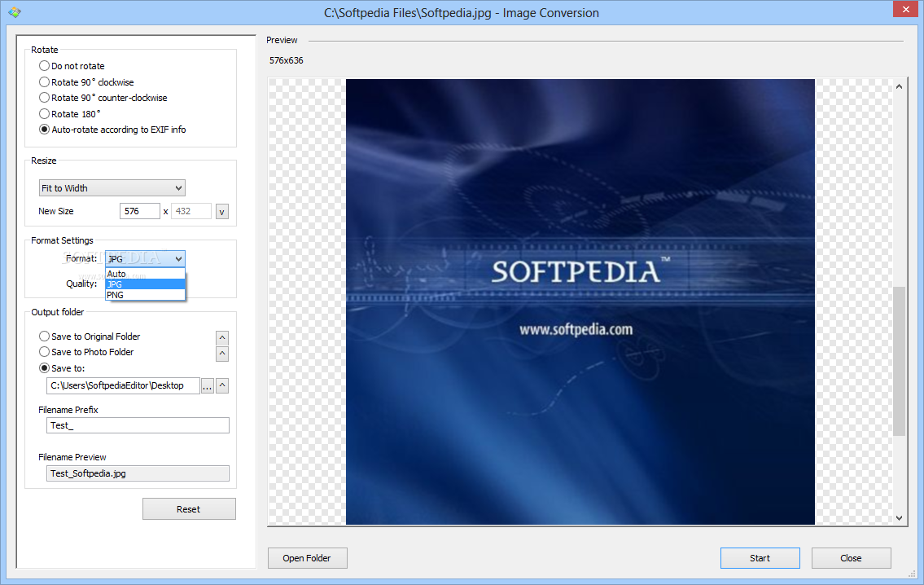Select the Save to: custom folder option
The image size is (924, 585).
point(62,368)
